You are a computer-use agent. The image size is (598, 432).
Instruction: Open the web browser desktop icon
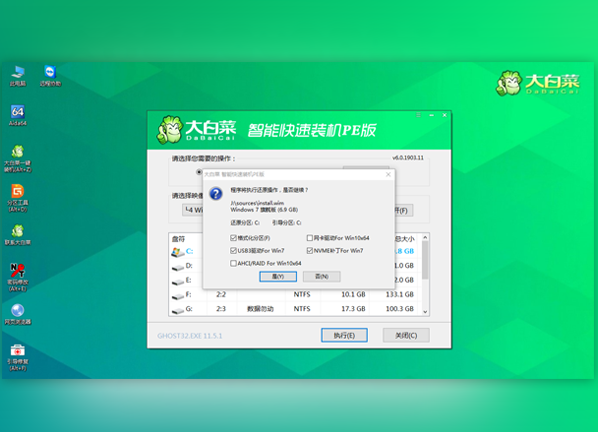click(x=18, y=314)
